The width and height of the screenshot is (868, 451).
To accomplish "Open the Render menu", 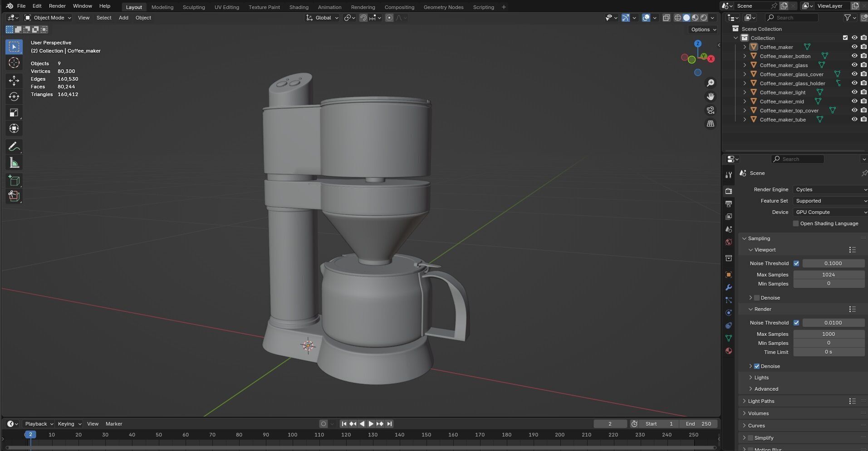I will coord(57,6).
